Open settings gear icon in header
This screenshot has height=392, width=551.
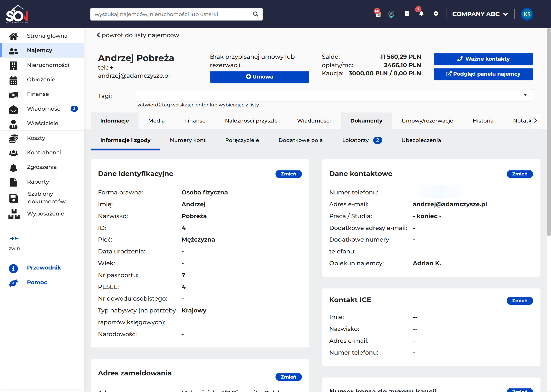tap(436, 14)
